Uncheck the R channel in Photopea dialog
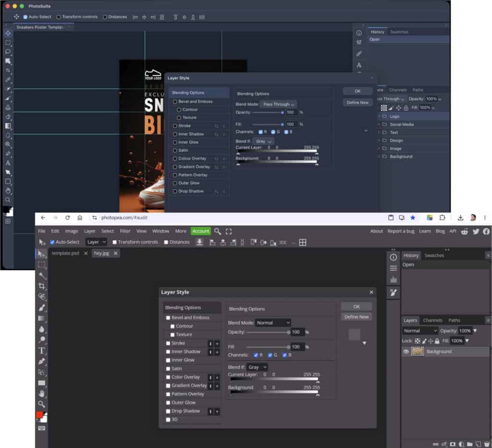This screenshot has height=448, width=492. 256,355
